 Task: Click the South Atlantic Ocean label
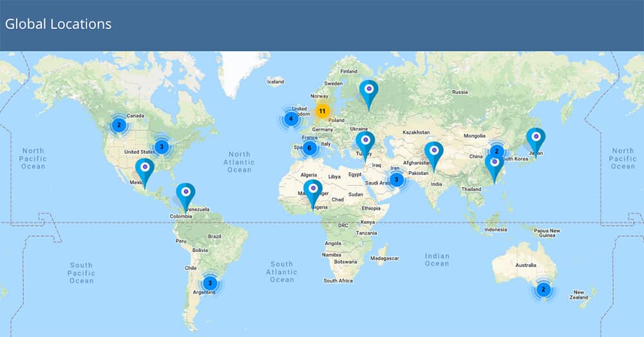click(x=282, y=272)
